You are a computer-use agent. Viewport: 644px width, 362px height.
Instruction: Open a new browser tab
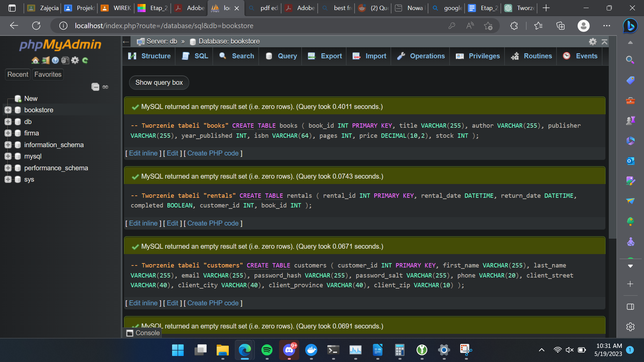(546, 8)
